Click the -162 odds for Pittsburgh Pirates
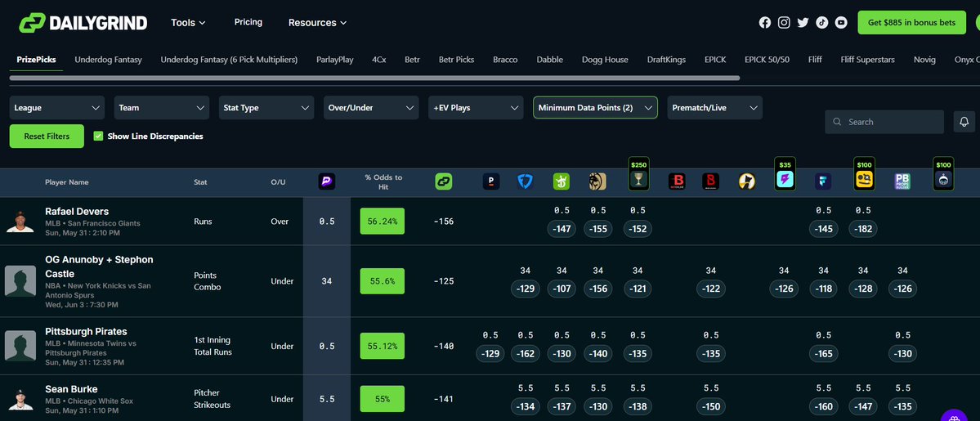The width and height of the screenshot is (980, 421). click(x=525, y=354)
